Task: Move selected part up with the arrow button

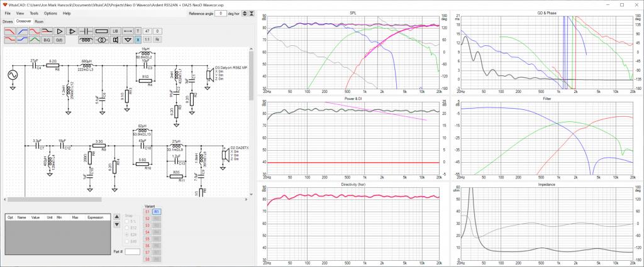Action: [x=116, y=216]
